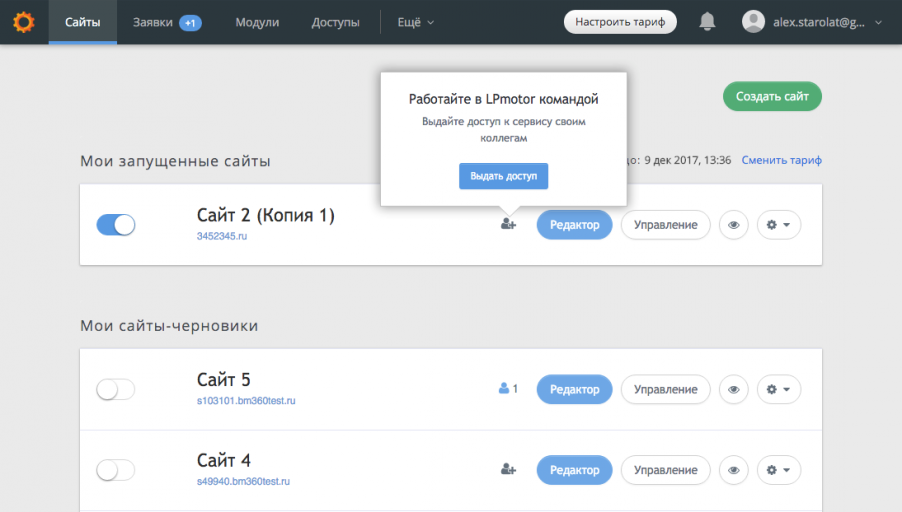Open gear settings dropdown for Сайт 2 (Копия 1)
This screenshot has width=902, height=512.
coord(778,225)
